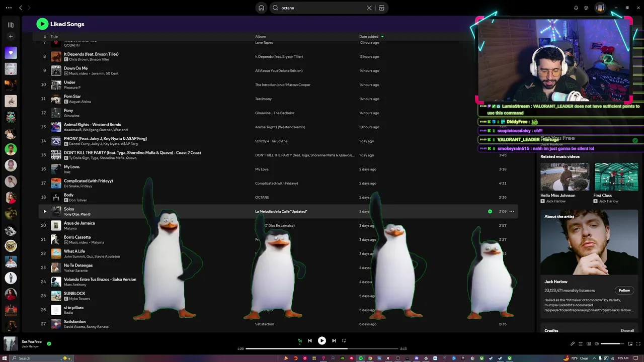
Task: Open artist link Pleasure P
Action: pos(72,87)
